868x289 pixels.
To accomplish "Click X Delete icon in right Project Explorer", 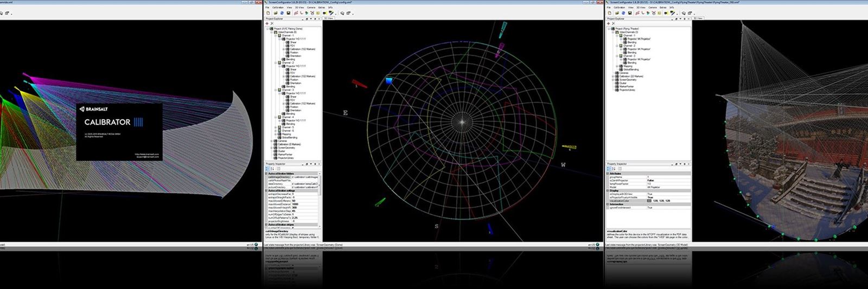I will coord(613,23).
